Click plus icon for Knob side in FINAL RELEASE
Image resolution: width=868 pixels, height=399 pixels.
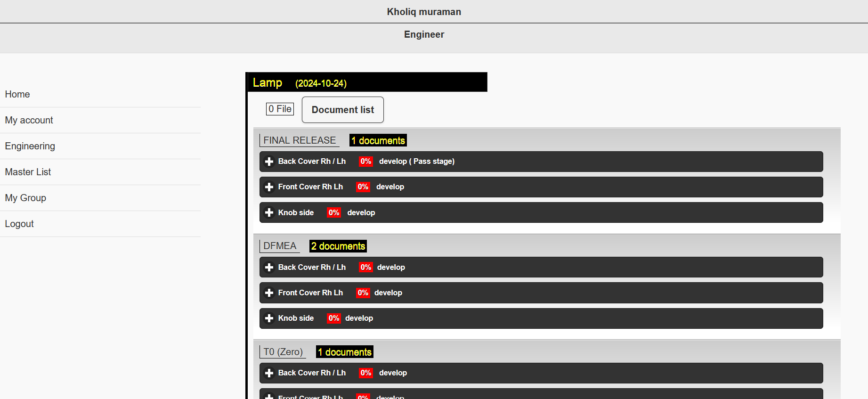pyautogui.click(x=269, y=212)
